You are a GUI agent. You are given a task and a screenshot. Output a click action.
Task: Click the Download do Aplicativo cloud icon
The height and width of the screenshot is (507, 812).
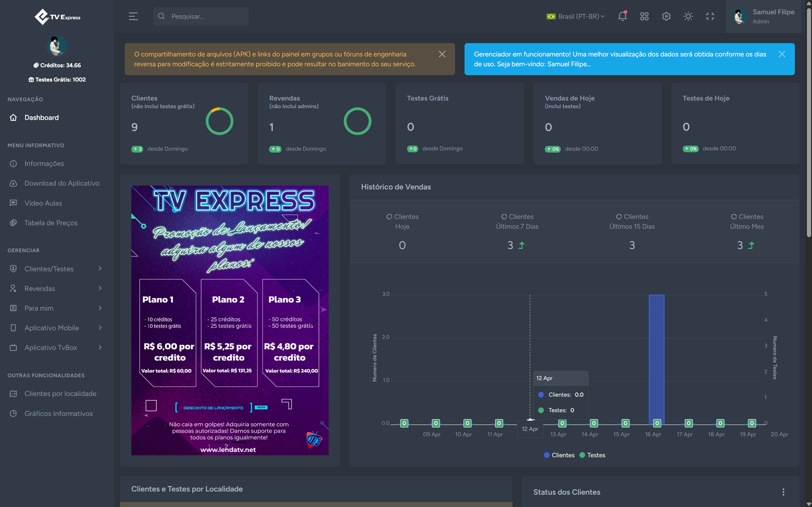pos(14,183)
